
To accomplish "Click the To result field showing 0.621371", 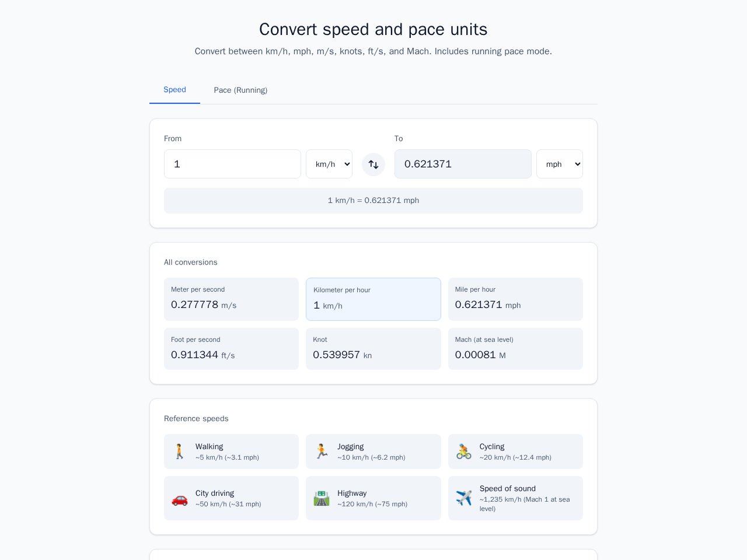I will pos(463,164).
